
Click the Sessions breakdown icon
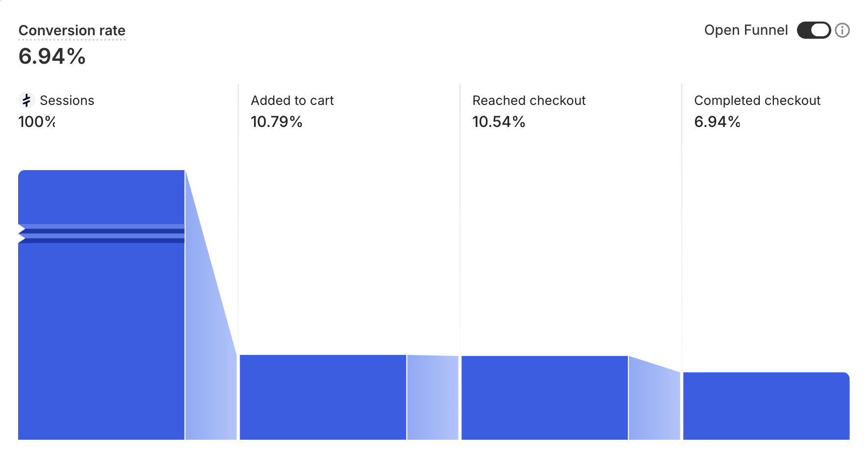point(26,100)
